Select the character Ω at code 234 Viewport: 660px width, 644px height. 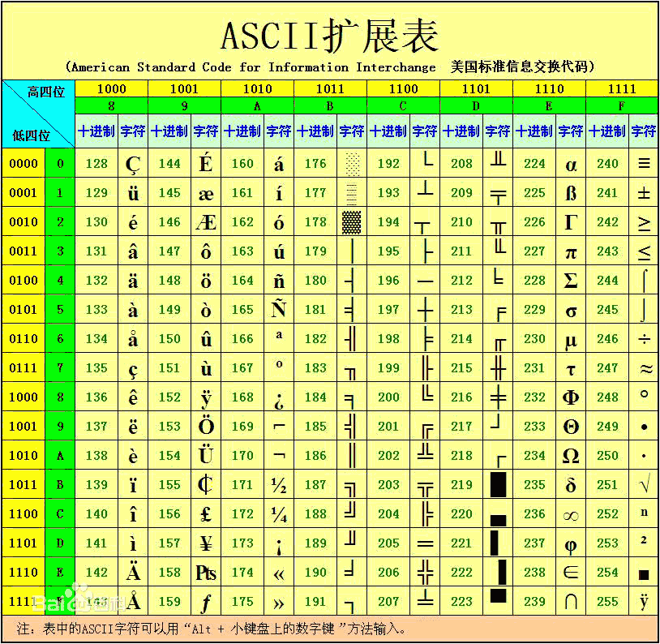tap(570, 455)
